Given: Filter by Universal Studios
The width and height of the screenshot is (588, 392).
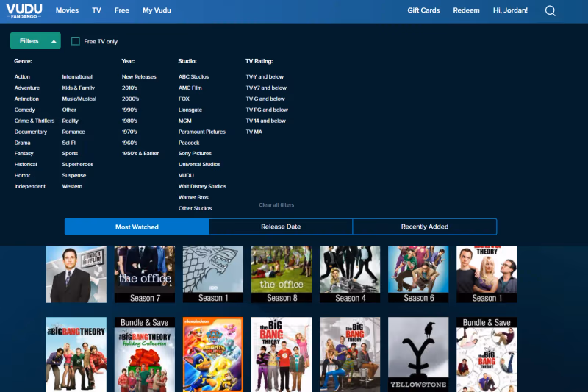Looking at the screenshot, I should (199, 164).
